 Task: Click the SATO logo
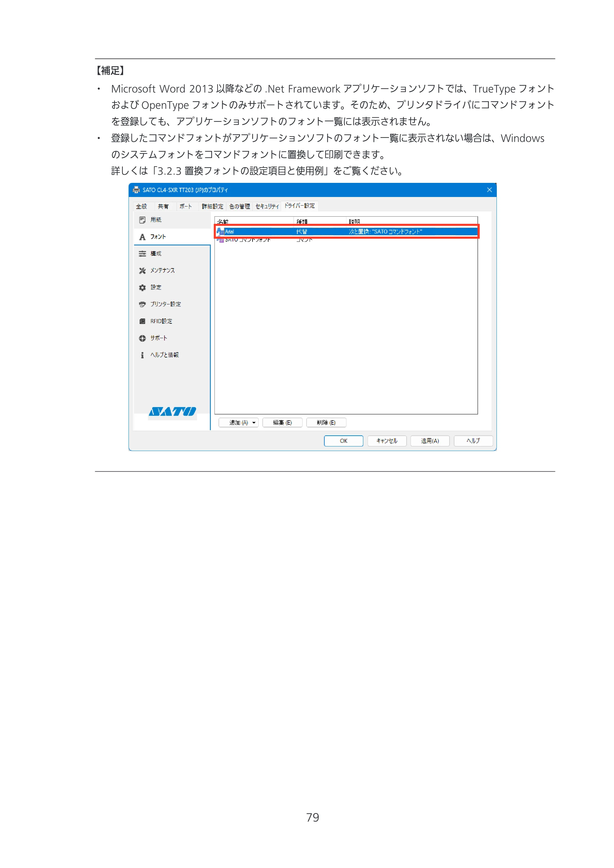point(172,411)
